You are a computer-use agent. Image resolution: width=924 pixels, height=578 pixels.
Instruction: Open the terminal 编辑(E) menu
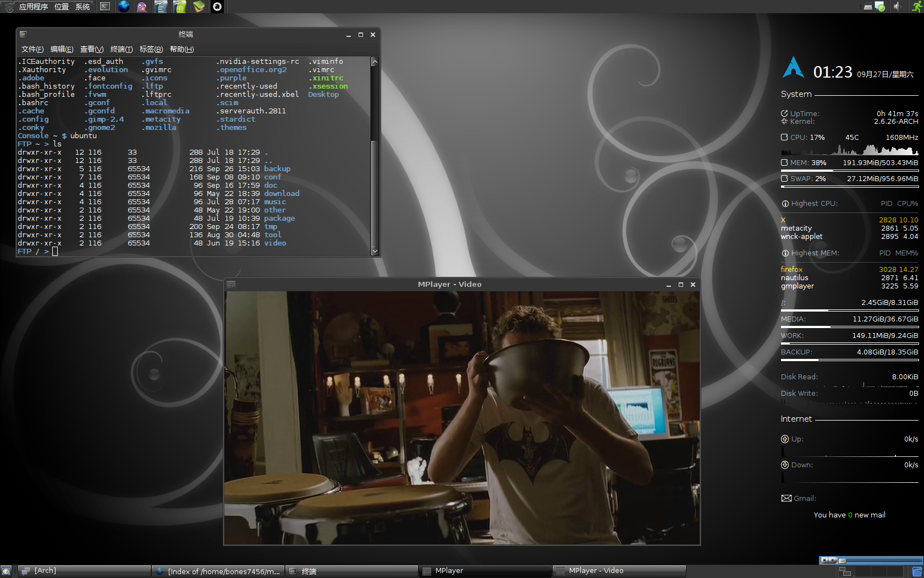coord(62,49)
